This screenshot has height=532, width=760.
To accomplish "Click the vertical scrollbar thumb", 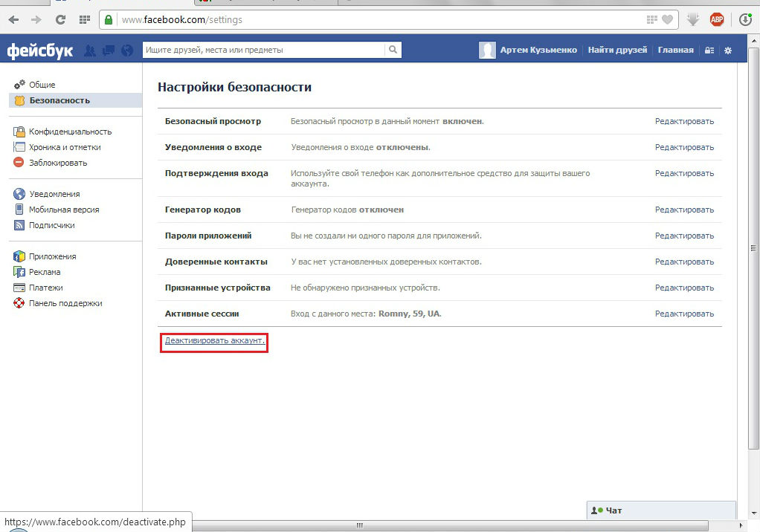I will click(753, 248).
